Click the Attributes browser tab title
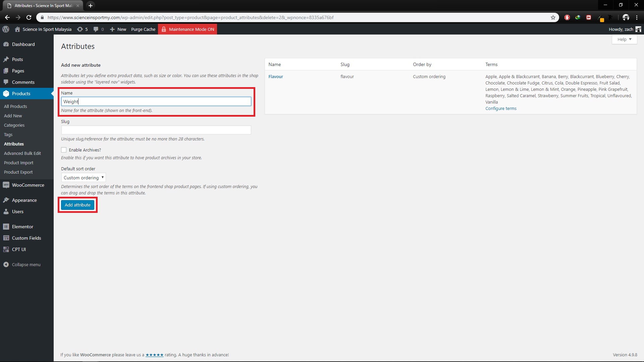The height and width of the screenshot is (362, 644). point(44,5)
